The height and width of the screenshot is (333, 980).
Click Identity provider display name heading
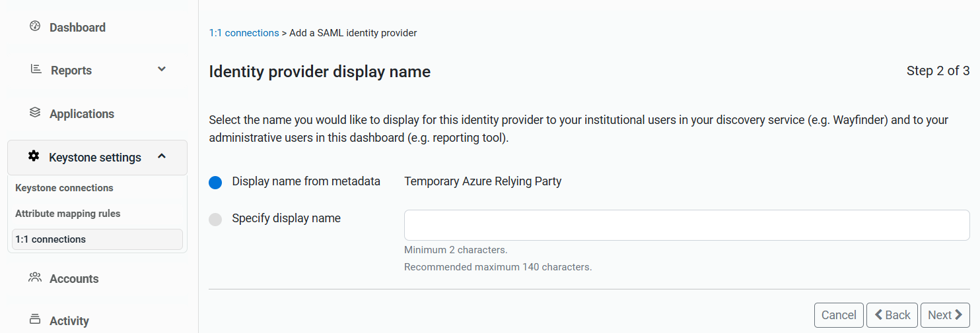click(x=320, y=72)
